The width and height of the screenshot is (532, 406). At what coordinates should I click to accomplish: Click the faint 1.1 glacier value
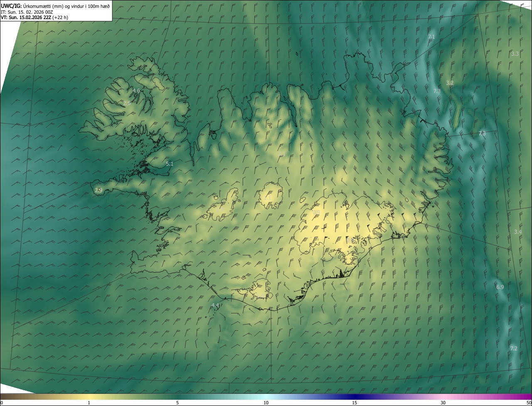(267, 198)
